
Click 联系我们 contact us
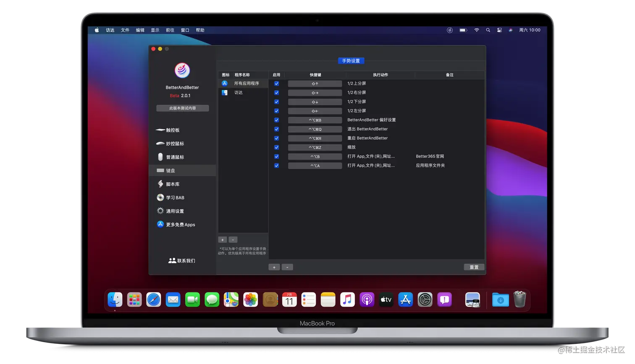[182, 261]
